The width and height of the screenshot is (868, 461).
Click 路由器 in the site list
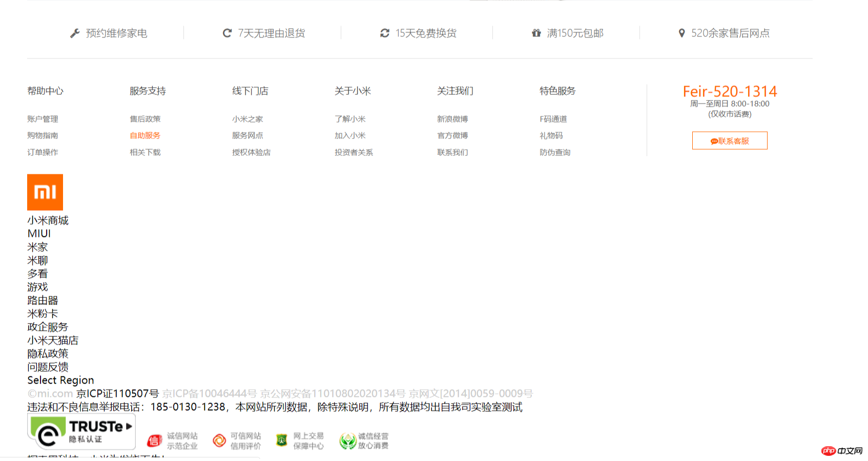click(43, 300)
